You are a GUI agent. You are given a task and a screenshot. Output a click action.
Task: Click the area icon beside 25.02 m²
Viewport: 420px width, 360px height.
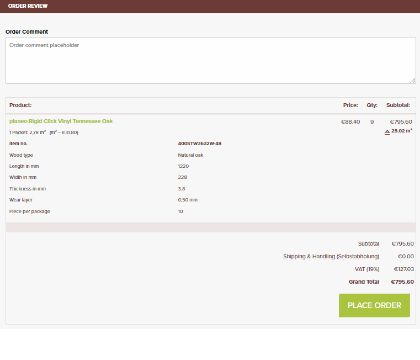point(387,132)
